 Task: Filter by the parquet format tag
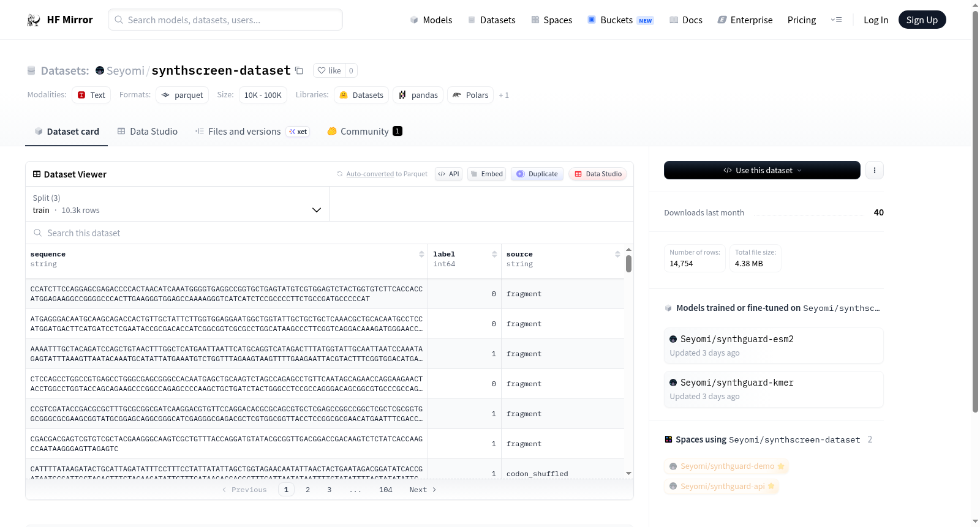[x=182, y=95]
